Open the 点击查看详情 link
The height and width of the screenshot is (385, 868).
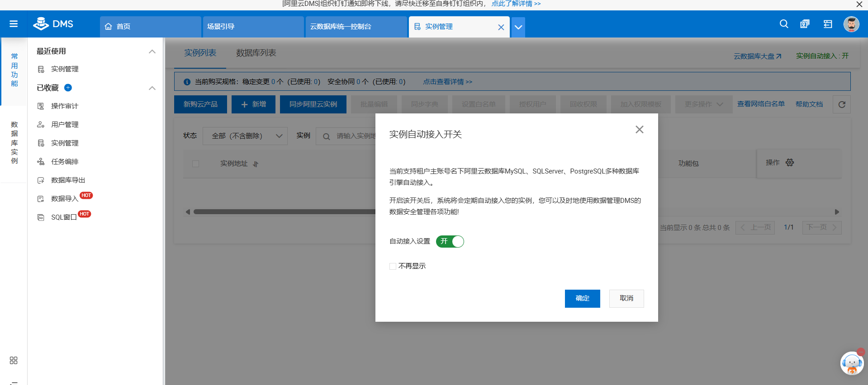447,82
